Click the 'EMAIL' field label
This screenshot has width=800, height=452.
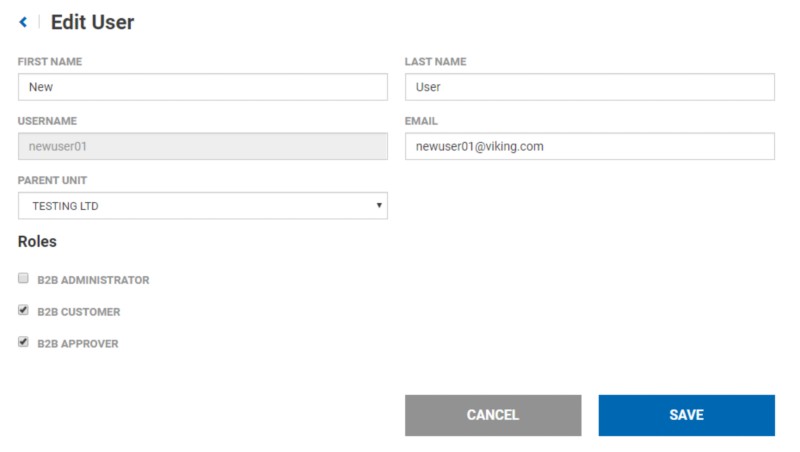click(421, 121)
